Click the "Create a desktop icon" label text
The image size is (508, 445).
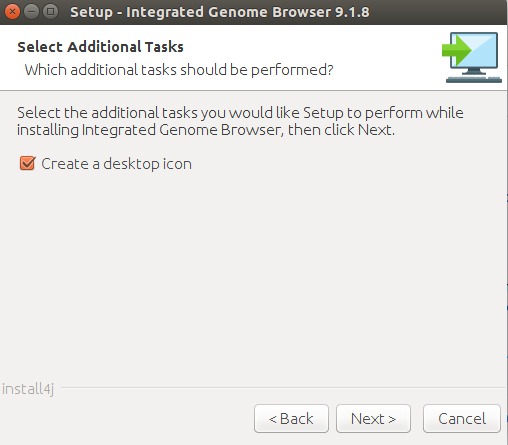[116, 164]
